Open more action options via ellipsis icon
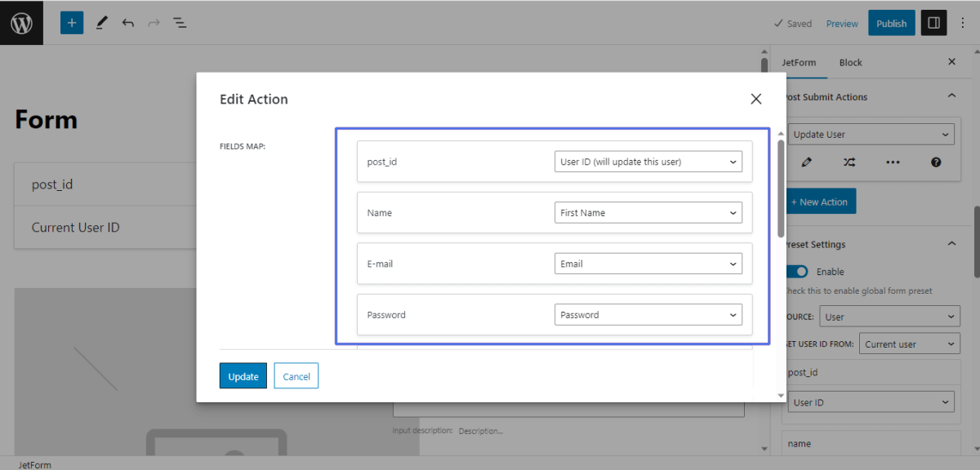 [x=893, y=162]
